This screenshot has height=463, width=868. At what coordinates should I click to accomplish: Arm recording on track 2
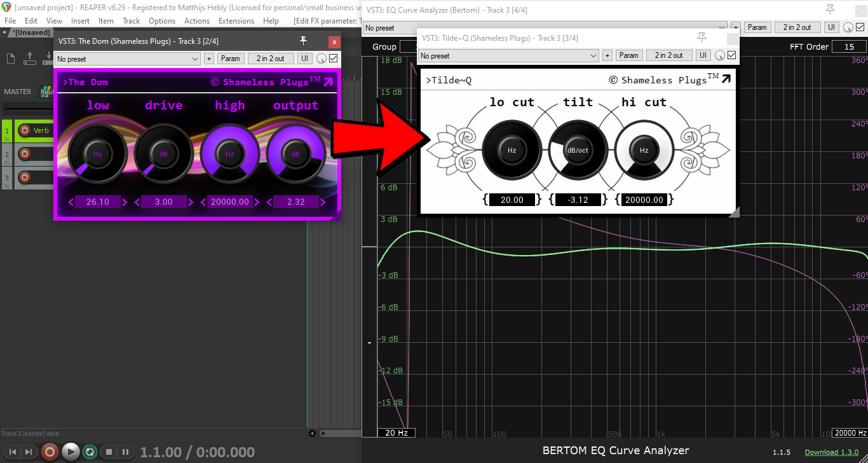tap(24, 154)
